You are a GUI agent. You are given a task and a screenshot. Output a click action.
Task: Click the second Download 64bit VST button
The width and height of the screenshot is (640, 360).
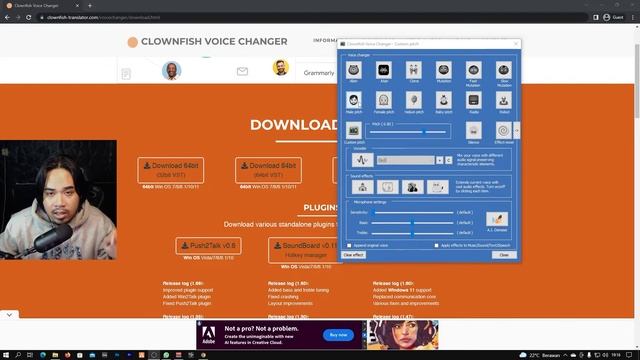[x=268, y=170]
